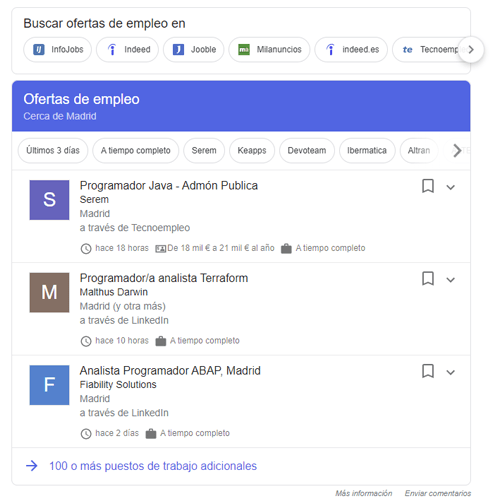The height and width of the screenshot is (500, 492).
Task: Open the InfoJobs job site chip
Action: 57,50
